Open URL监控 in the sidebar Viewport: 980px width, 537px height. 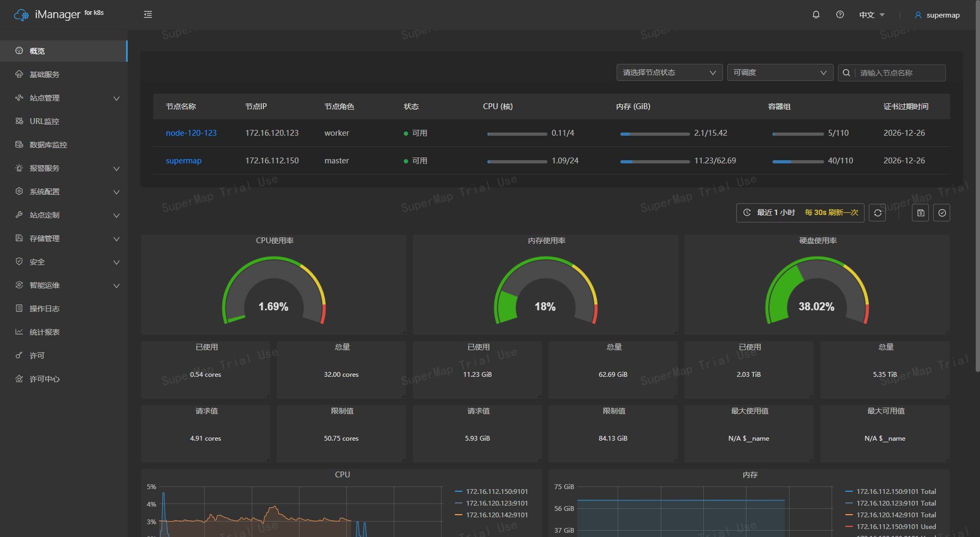coord(63,121)
